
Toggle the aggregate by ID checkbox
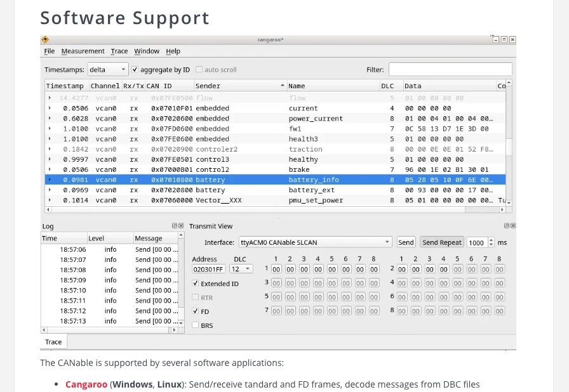tap(135, 69)
